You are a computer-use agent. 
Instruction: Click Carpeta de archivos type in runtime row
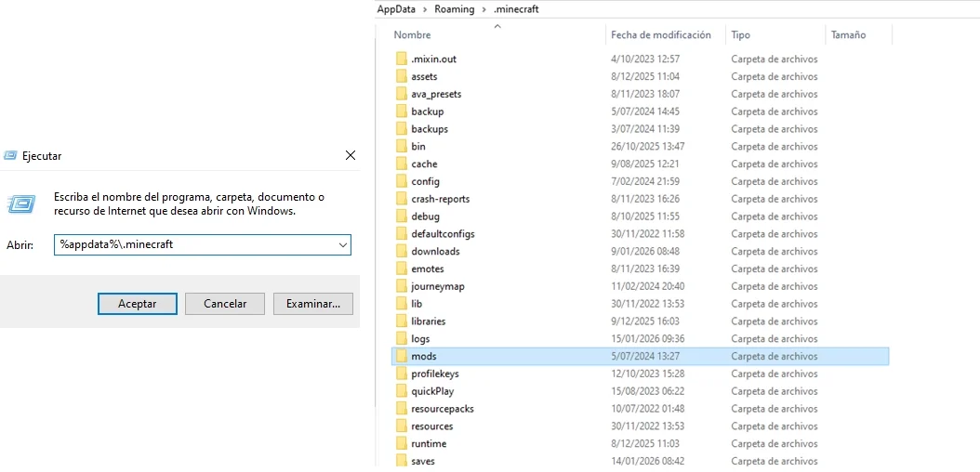click(775, 443)
